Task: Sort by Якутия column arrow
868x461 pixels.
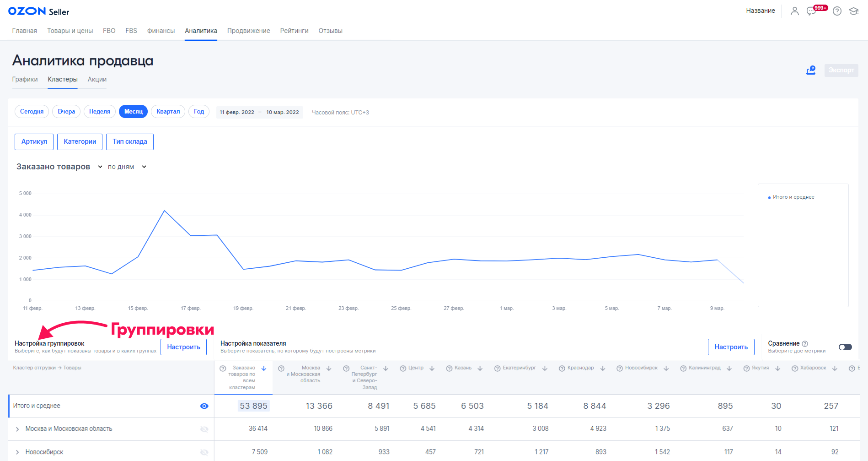Action: [778, 369]
